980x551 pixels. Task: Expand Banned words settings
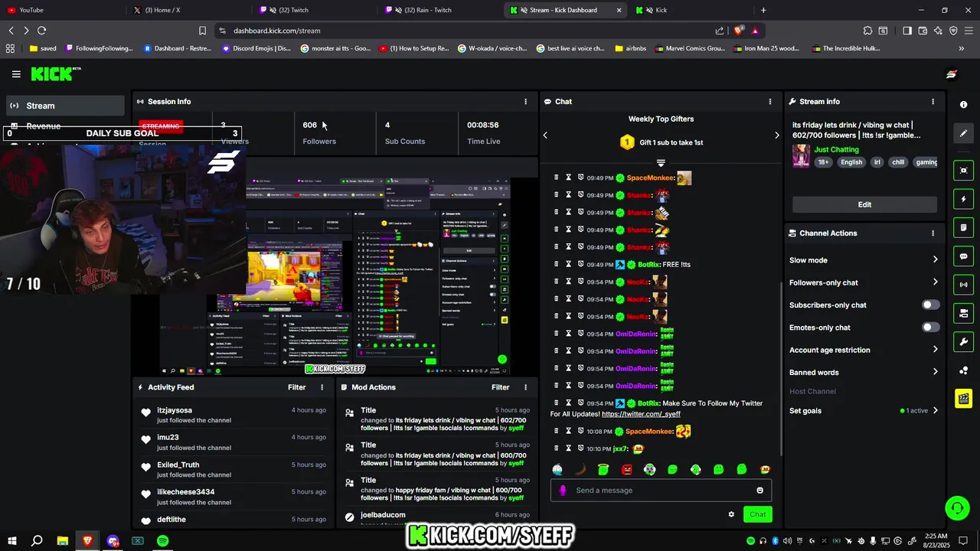tap(864, 372)
